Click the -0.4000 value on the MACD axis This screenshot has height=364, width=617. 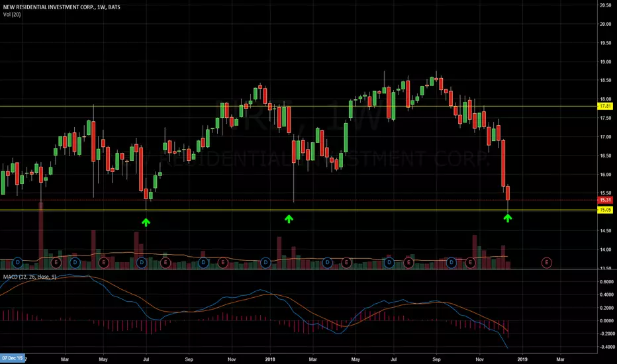pos(607,347)
